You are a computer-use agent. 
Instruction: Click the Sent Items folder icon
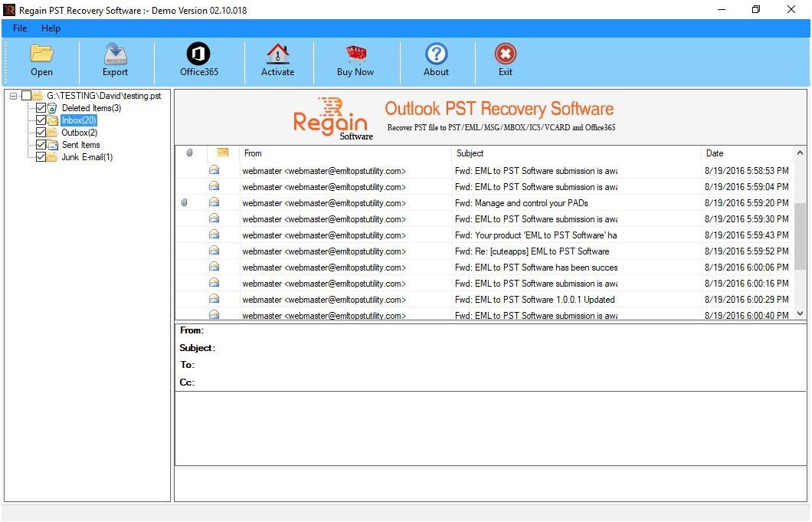click(x=52, y=145)
